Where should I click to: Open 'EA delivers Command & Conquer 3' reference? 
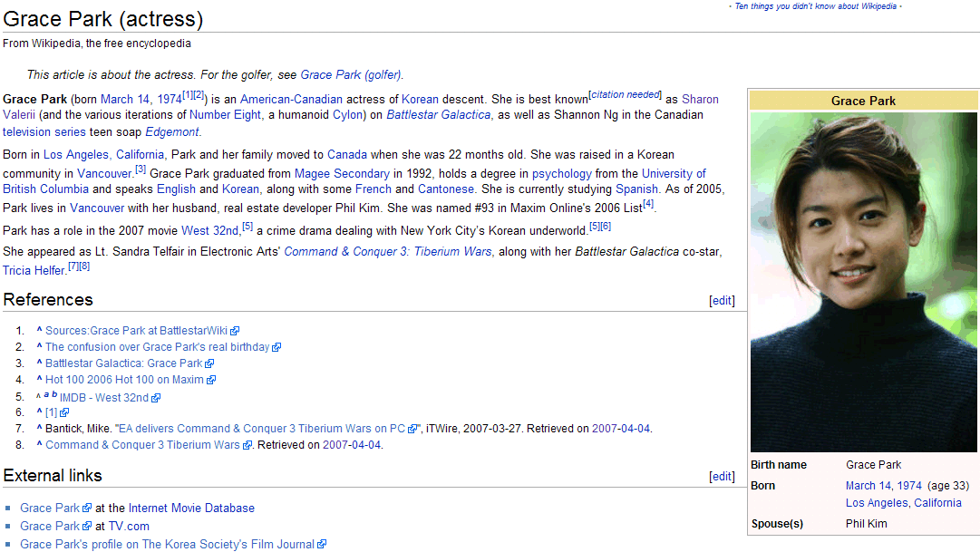click(262, 429)
